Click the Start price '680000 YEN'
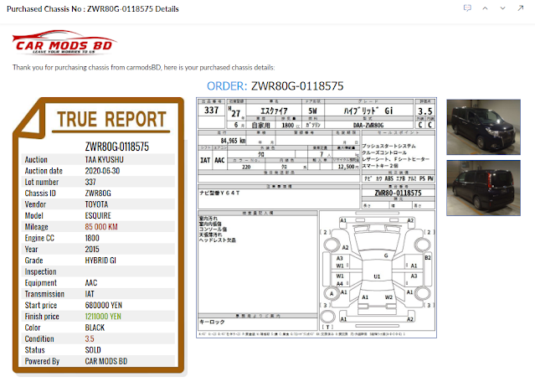Viewport: 535px width, 392px height. (x=103, y=305)
